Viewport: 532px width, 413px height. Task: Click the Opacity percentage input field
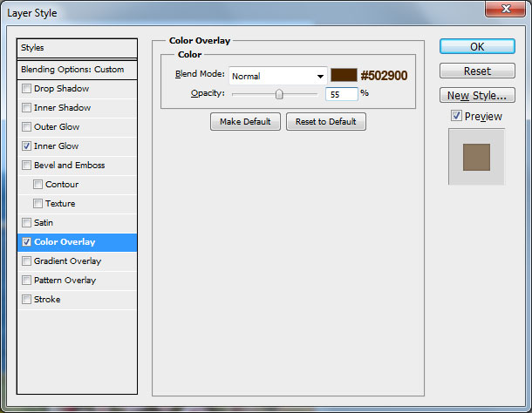point(341,93)
